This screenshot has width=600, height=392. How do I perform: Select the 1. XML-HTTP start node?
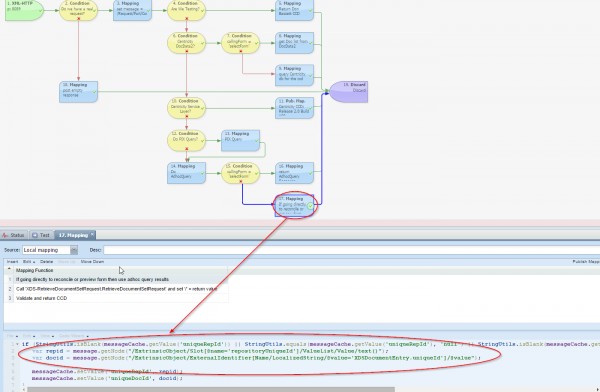coord(24,10)
